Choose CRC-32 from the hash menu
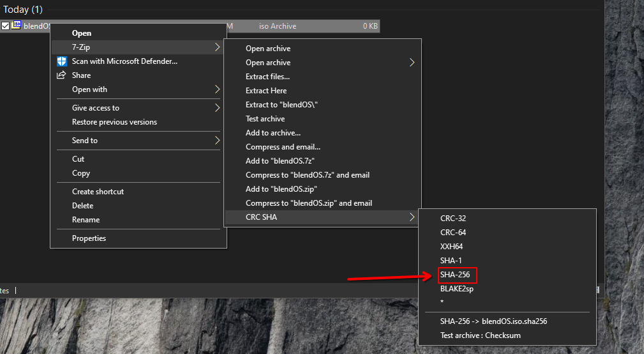This screenshot has width=644, height=354. coord(453,219)
